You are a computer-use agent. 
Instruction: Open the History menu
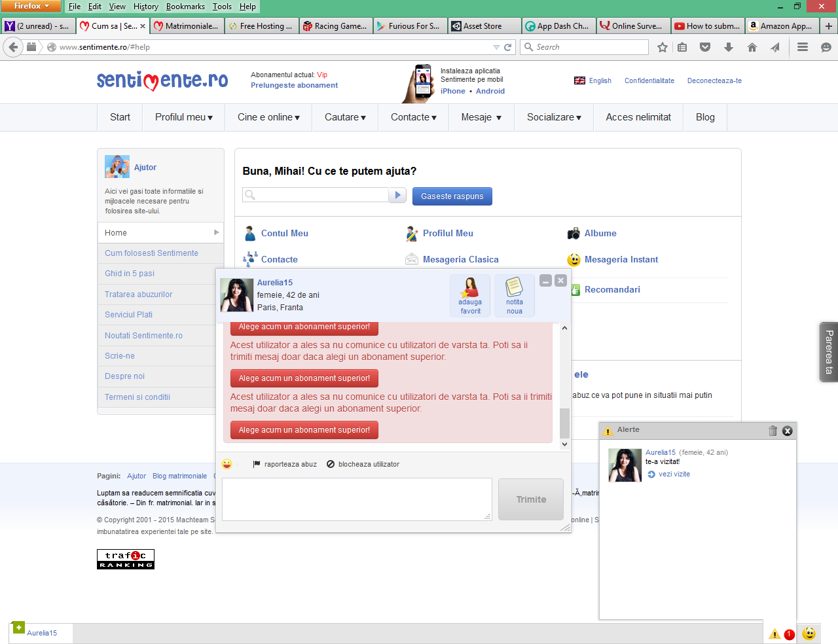(x=146, y=7)
